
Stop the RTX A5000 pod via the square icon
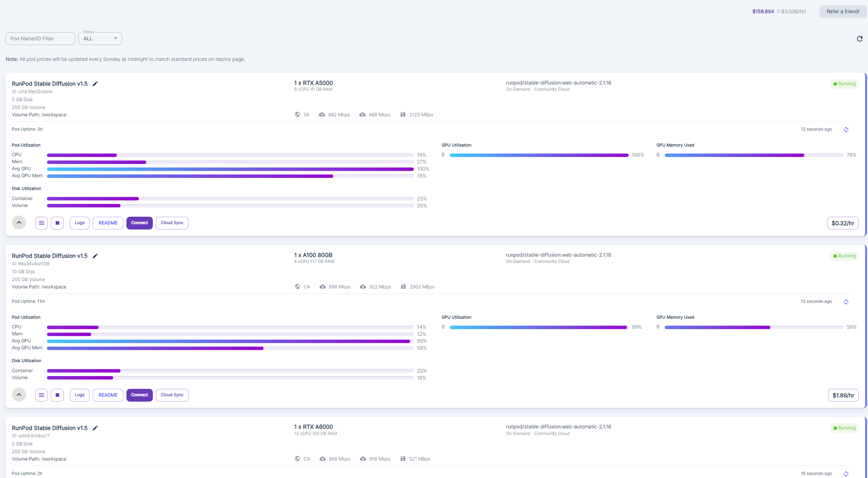(57, 223)
